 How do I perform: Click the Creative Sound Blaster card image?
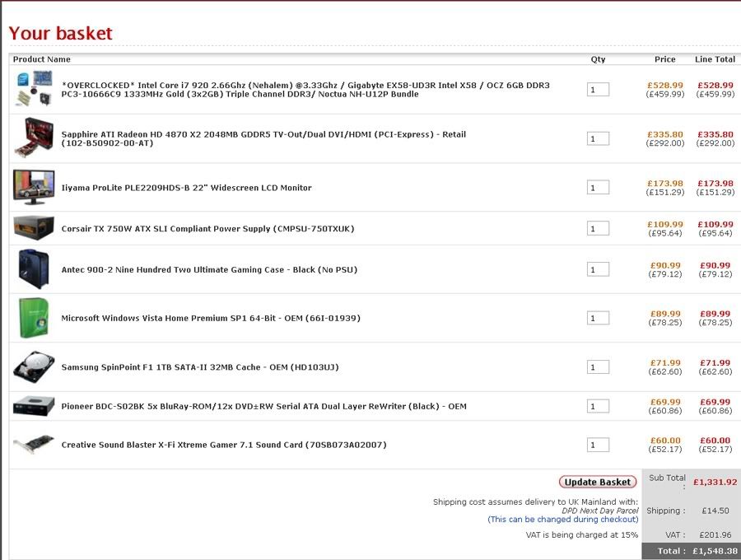33,445
